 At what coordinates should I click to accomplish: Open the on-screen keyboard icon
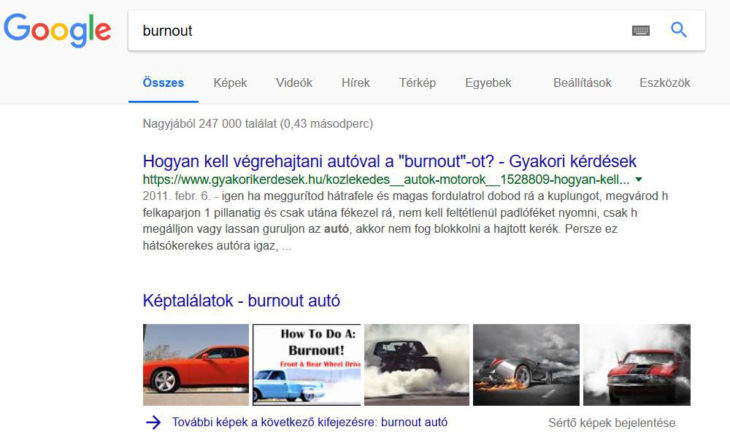coord(641,31)
